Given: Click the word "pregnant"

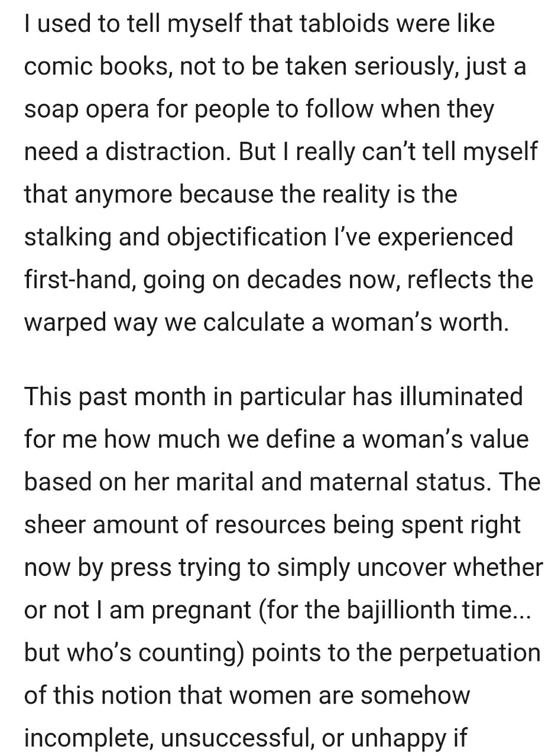Looking at the screenshot, I should click(x=202, y=609).
